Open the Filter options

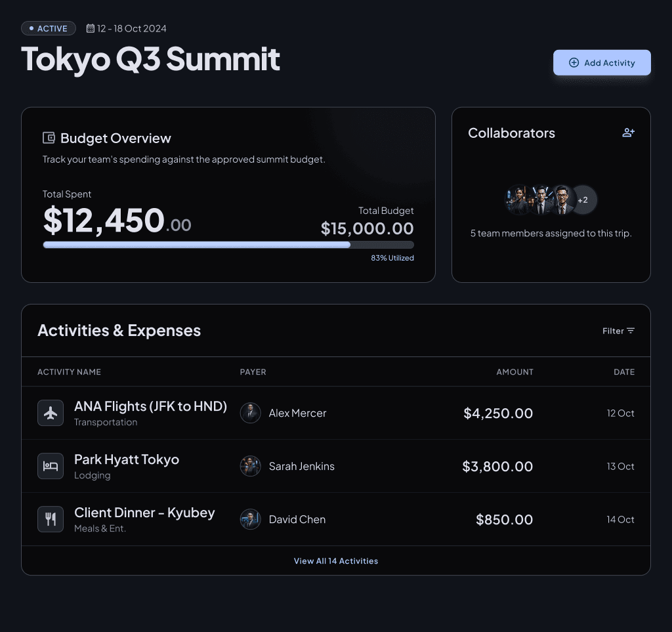pos(618,331)
